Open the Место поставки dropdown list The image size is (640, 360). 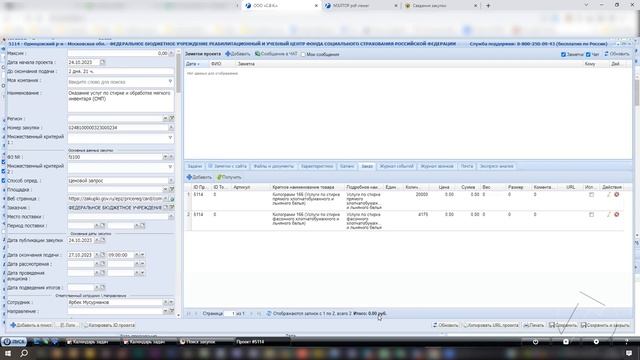(x=171, y=217)
